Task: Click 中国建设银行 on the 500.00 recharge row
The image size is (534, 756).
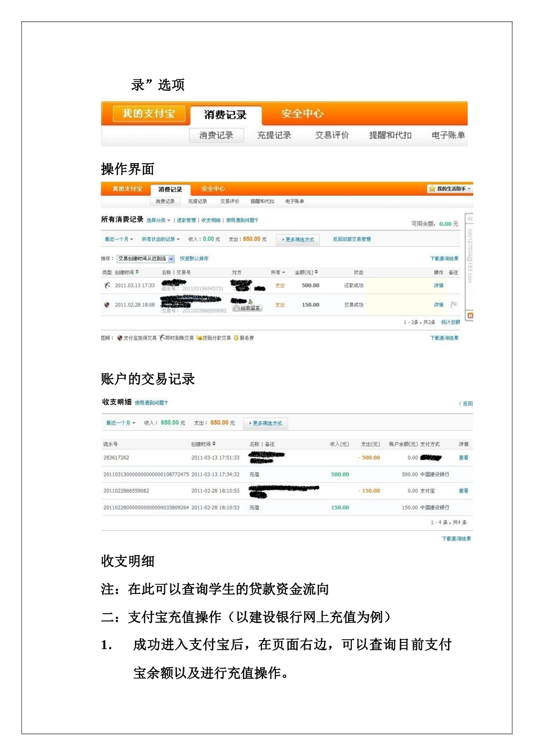Action: 435,475
